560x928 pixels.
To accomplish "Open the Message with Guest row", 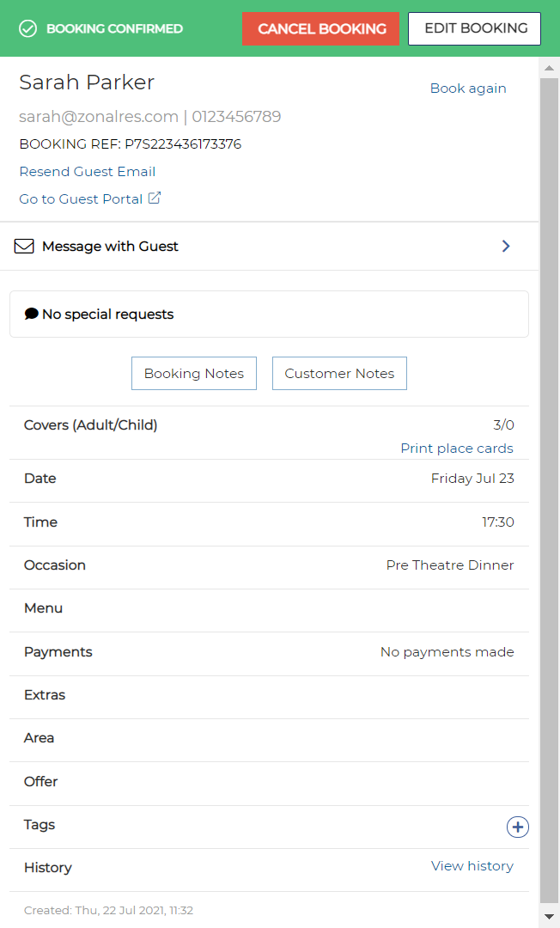I will coord(258,247).
